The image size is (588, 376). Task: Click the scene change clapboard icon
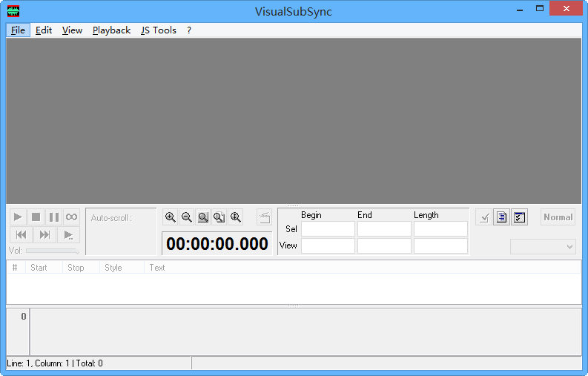click(265, 217)
